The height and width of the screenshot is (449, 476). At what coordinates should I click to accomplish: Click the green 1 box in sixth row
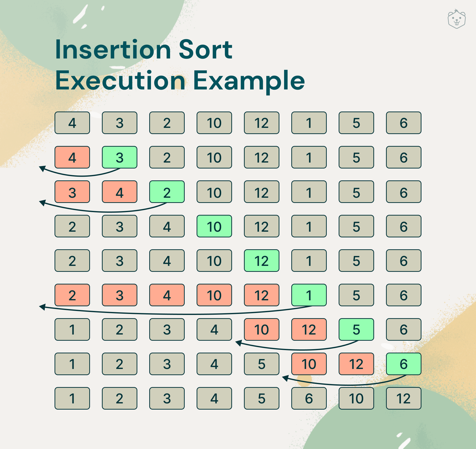click(x=309, y=295)
